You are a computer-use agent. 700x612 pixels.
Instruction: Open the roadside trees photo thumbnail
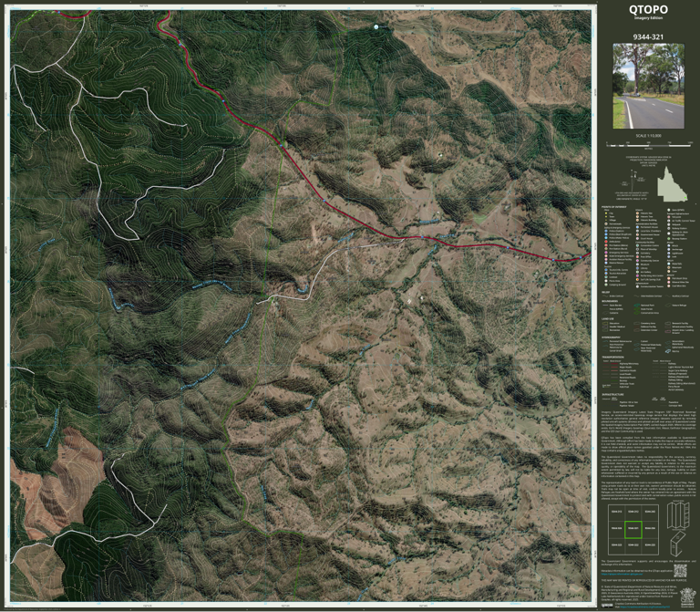(648, 87)
